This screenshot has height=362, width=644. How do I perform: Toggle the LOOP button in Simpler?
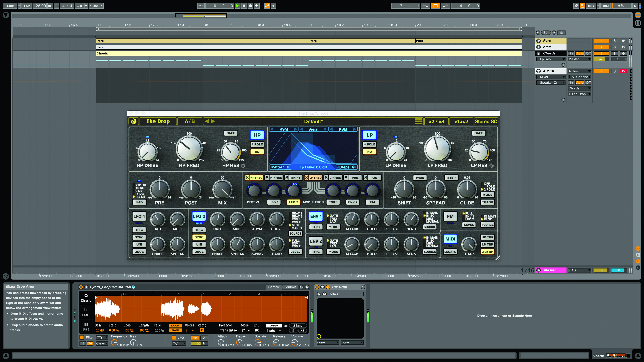175,325
